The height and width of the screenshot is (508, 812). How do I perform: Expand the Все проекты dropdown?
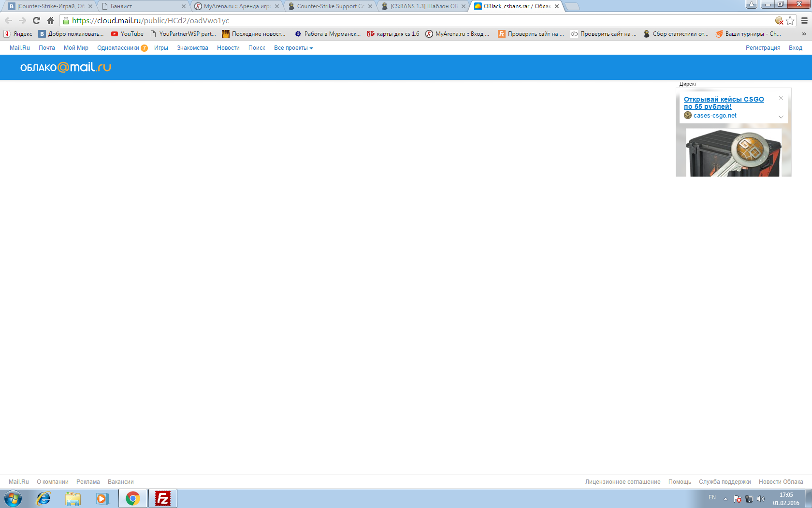click(293, 48)
